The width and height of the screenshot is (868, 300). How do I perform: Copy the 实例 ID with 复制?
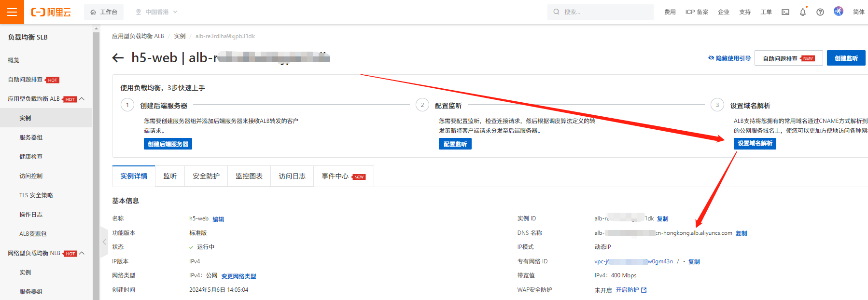663,219
